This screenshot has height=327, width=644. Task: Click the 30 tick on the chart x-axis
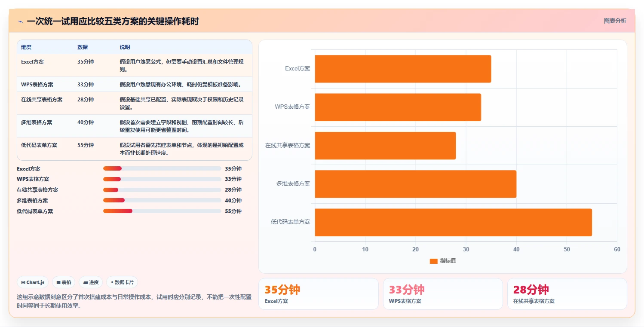point(466,250)
